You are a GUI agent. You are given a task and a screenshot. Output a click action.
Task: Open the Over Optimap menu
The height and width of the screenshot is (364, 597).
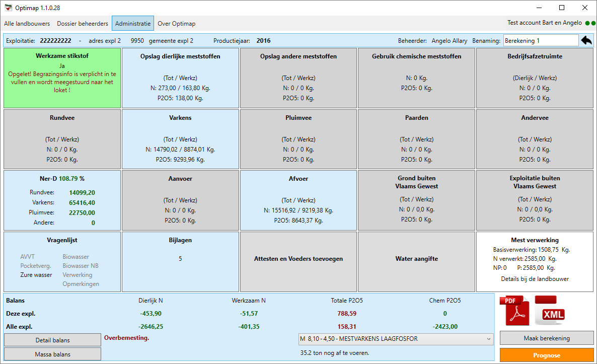[176, 24]
